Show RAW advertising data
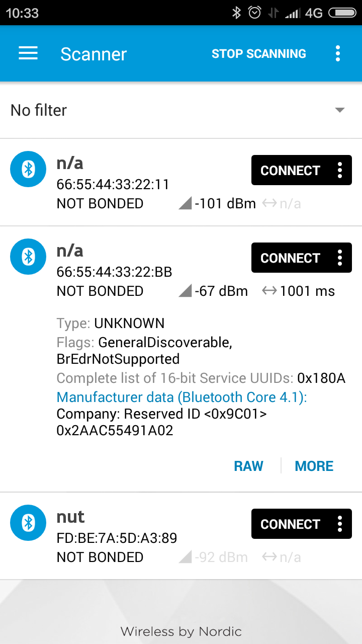This screenshot has height=644, width=362. [x=248, y=466]
